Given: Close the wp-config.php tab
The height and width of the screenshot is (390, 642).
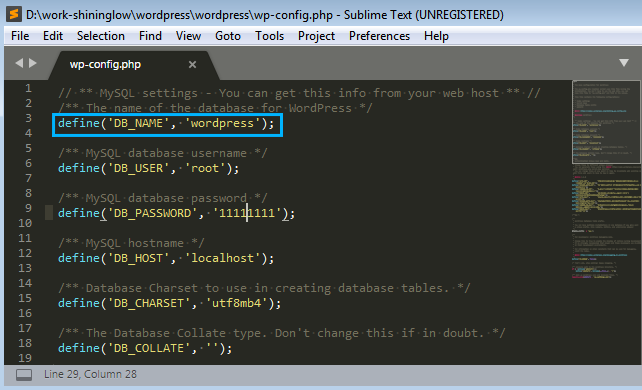Looking at the screenshot, I should pyautogui.click(x=192, y=64).
